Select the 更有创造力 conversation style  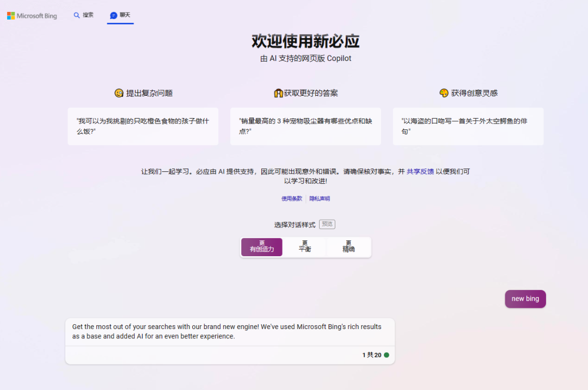pos(262,247)
